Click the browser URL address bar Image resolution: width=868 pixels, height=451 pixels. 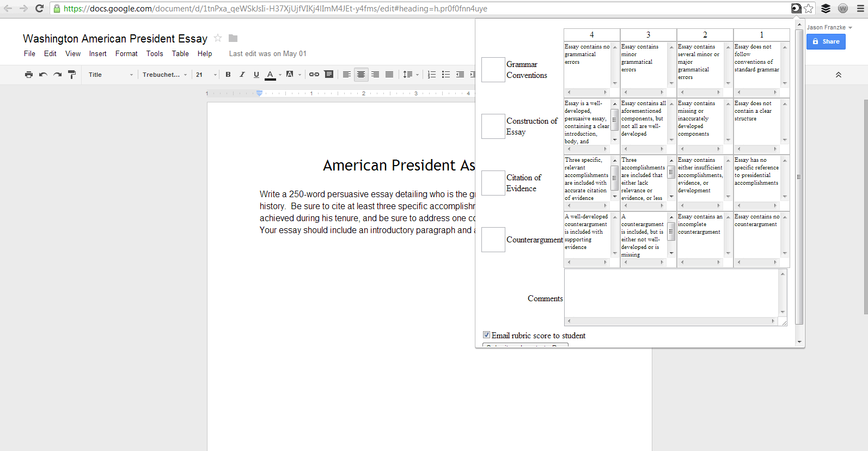419,9
